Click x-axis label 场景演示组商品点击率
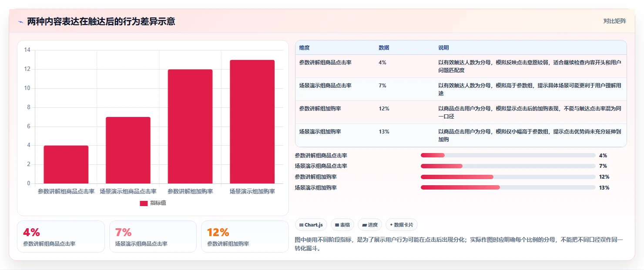644x270 pixels. pyautogui.click(x=128, y=191)
